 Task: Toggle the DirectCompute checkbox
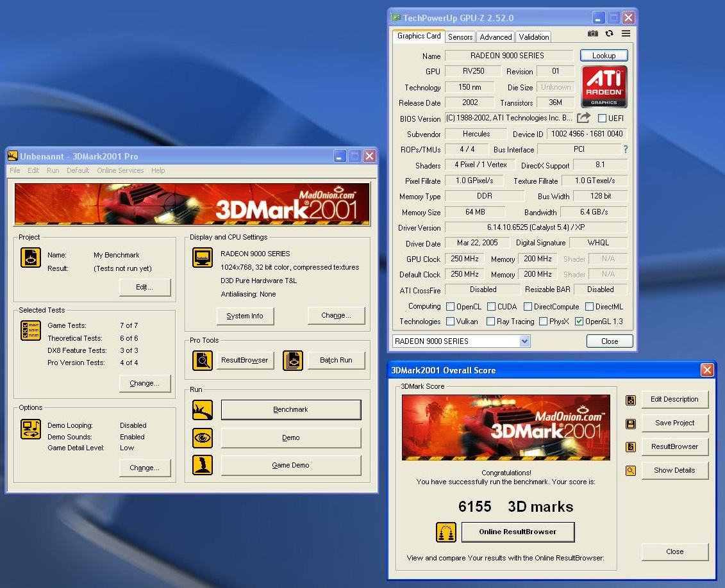[x=528, y=306]
